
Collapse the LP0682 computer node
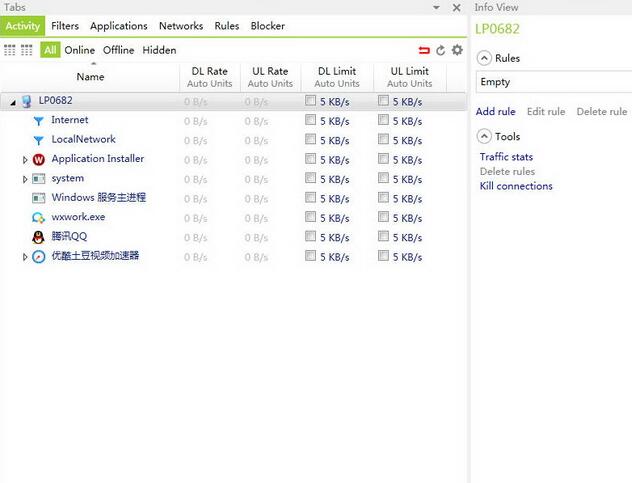tap(13, 102)
